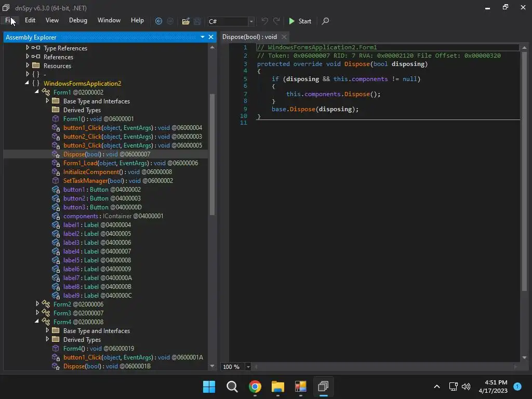The image size is (532, 399).
Task: Open the 100 % zoom dropdown
Action: tap(248, 367)
